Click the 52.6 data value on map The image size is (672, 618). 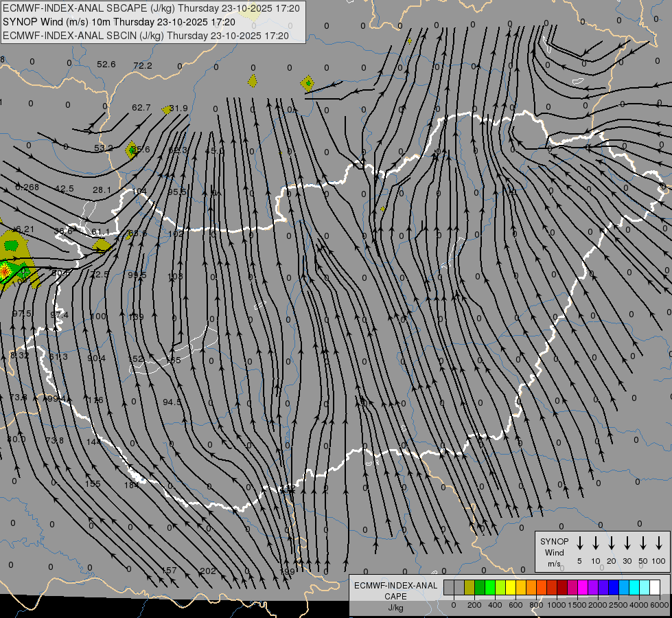106,64
